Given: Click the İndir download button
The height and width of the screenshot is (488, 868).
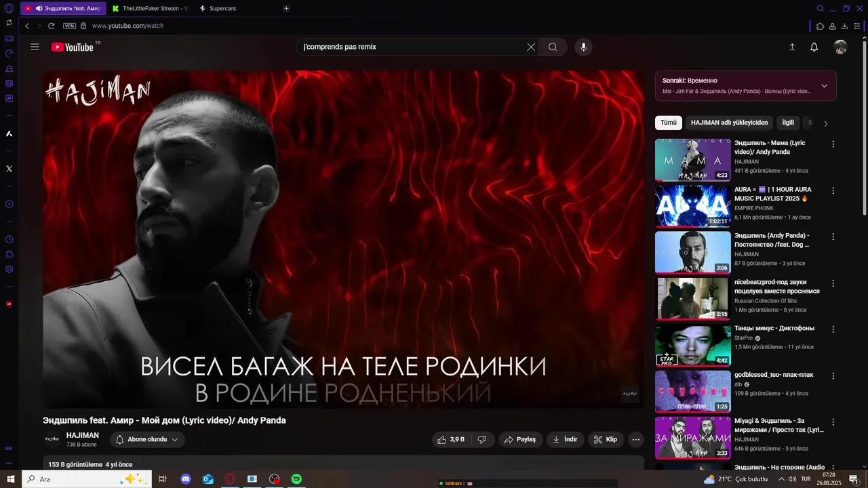Looking at the screenshot, I should pyautogui.click(x=565, y=439).
